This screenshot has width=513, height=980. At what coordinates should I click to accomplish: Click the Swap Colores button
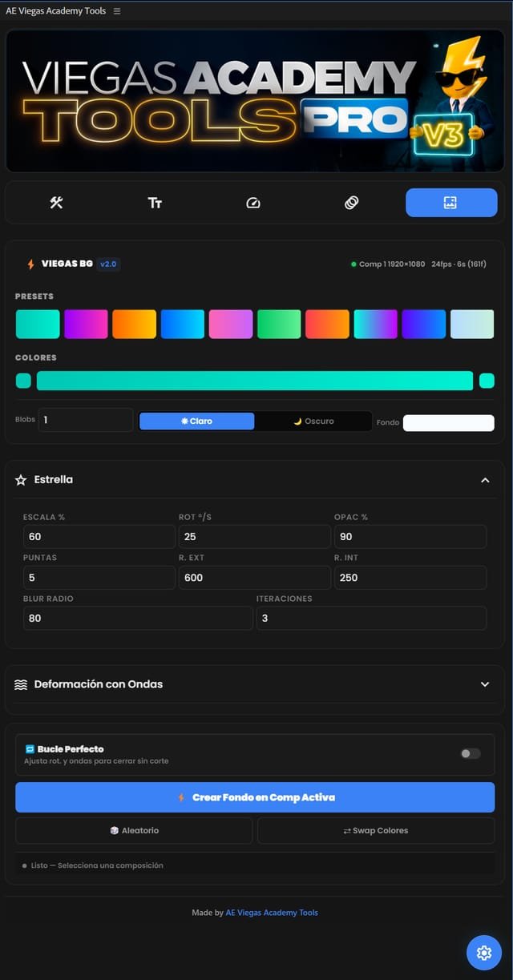(376, 831)
